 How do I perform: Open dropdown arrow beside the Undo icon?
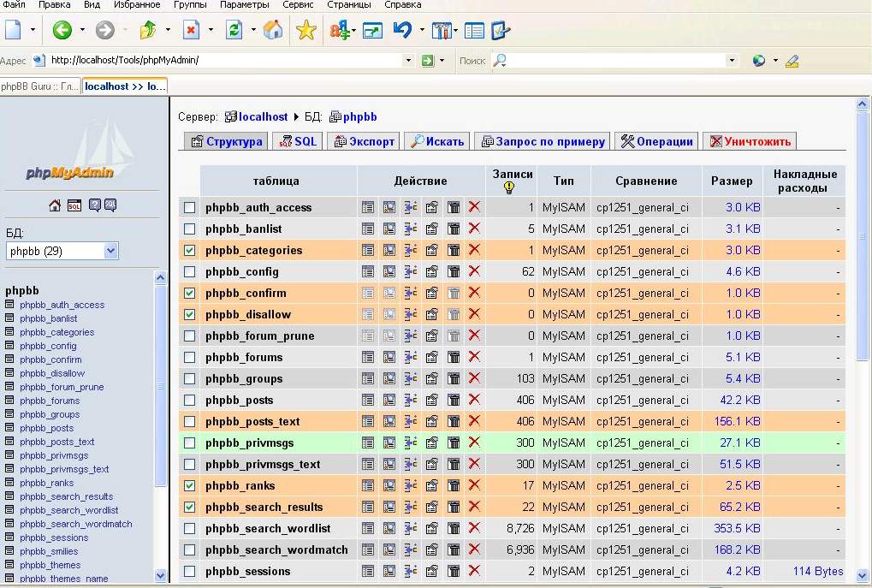point(422,30)
